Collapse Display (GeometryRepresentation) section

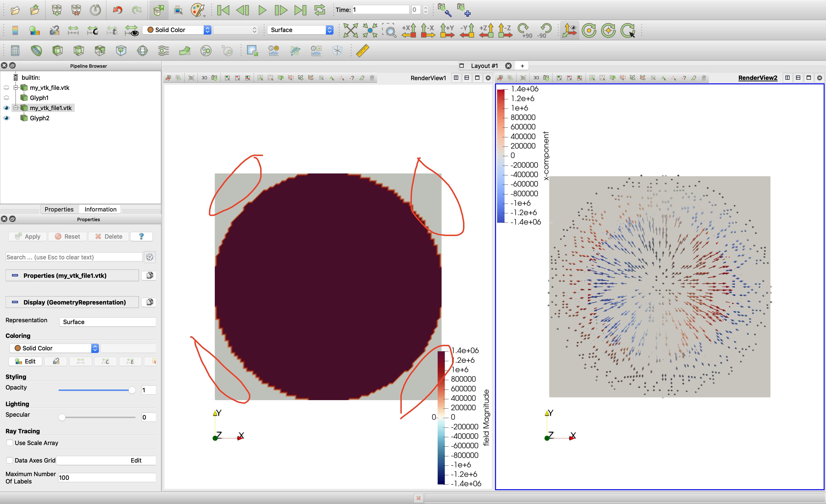[15, 302]
